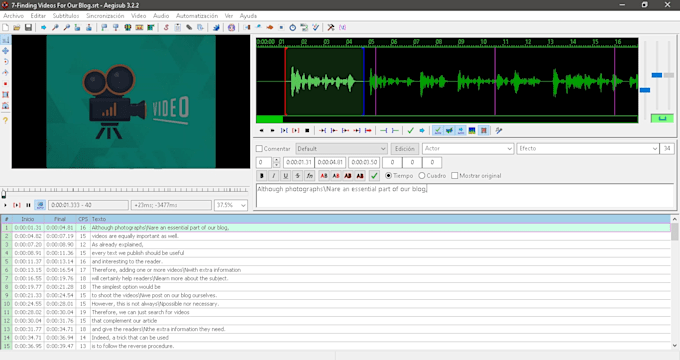This screenshot has height=360, width=680.
Task: Increase the layer number stepper
Action: click(276, 160)
